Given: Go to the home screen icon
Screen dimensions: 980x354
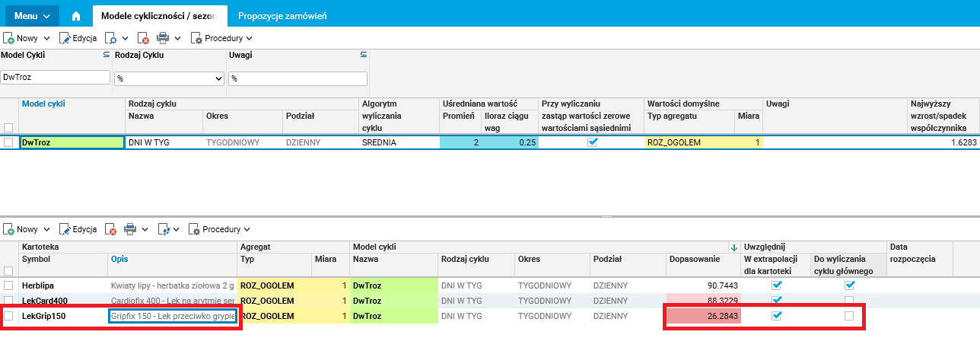Looking at the screenshot, I should coord(75,15).
